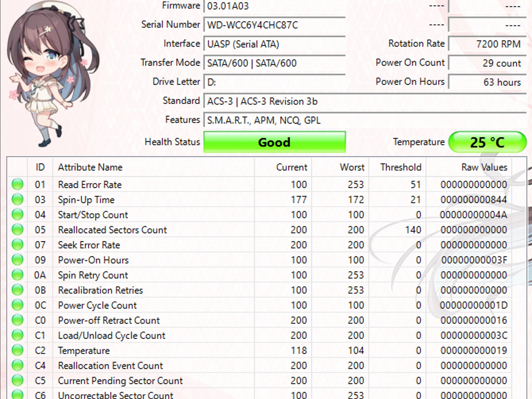Screen dimensions: 532x399
Task: Click the status icon for Current Pending Sector Count
Action: (18, 380)
